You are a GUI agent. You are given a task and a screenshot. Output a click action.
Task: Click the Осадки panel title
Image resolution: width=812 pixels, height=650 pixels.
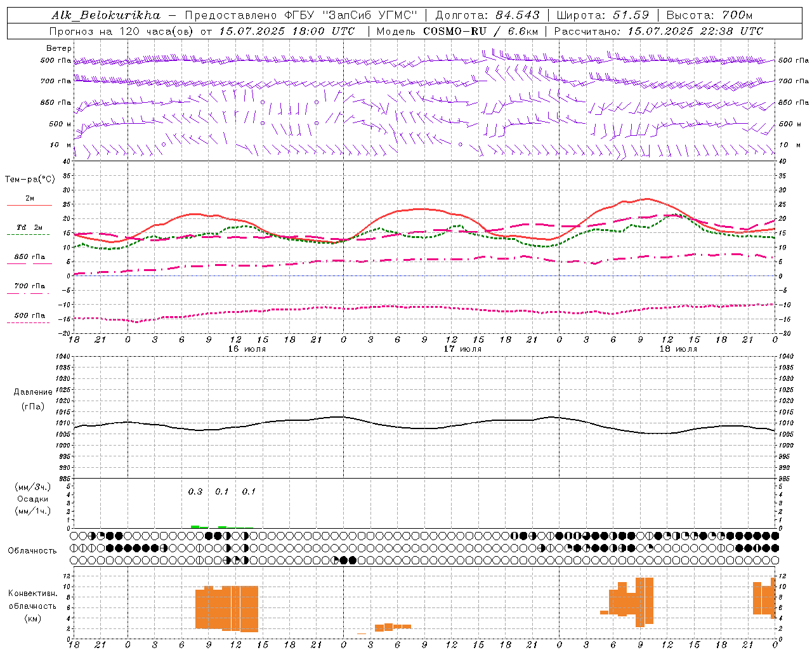(33, 499)
